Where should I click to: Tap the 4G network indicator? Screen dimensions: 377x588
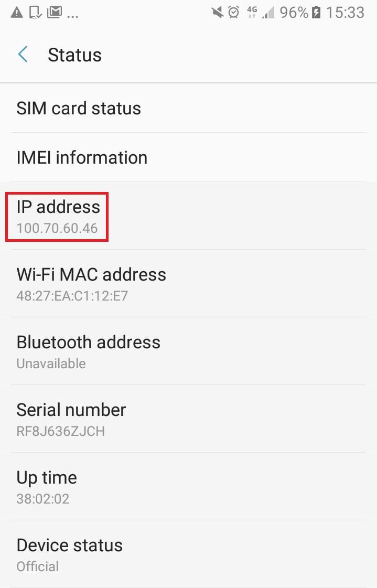252,13
